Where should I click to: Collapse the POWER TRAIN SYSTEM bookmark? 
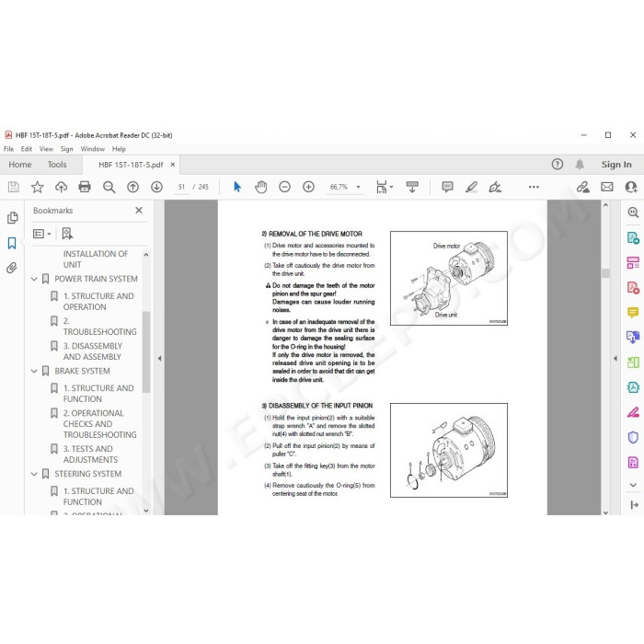point(34,280)
